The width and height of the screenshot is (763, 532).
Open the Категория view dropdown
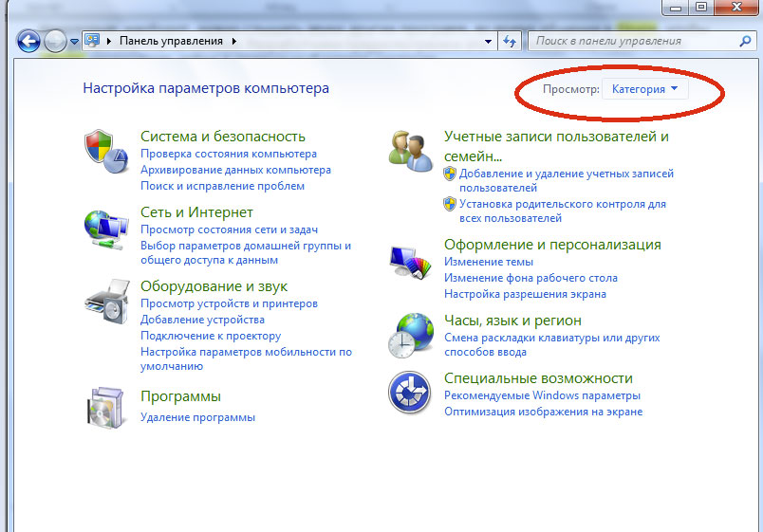tap(644, 89)
